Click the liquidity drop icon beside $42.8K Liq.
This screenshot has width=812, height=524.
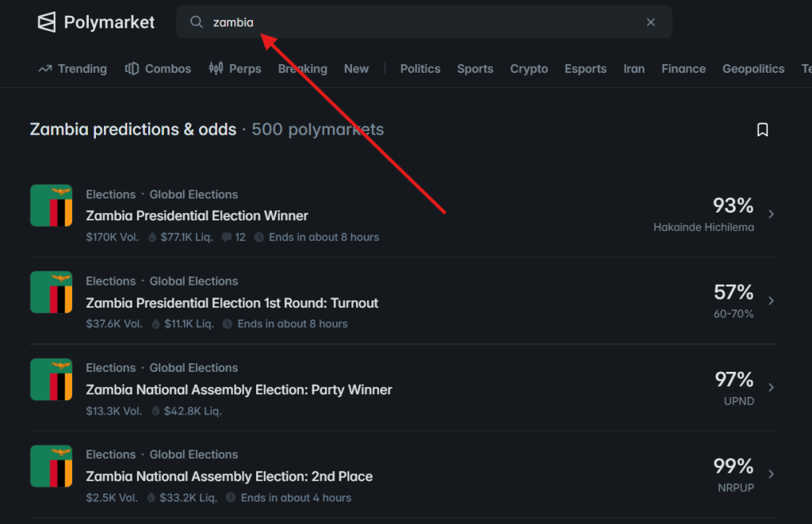(x=155, y=411)
